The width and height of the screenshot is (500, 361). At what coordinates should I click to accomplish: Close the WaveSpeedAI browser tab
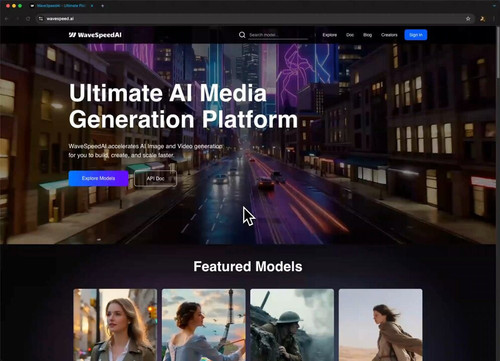(x=92, y=6)
